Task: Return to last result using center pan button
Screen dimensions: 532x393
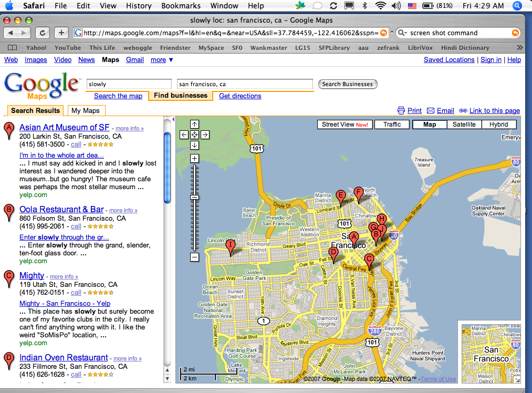Action: 194,135
